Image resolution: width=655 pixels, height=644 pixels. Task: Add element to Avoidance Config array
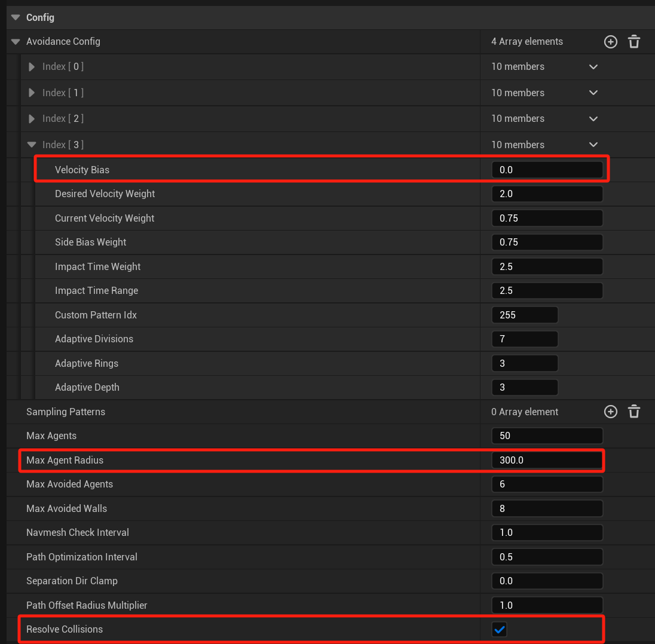click(x=610, y=42)
